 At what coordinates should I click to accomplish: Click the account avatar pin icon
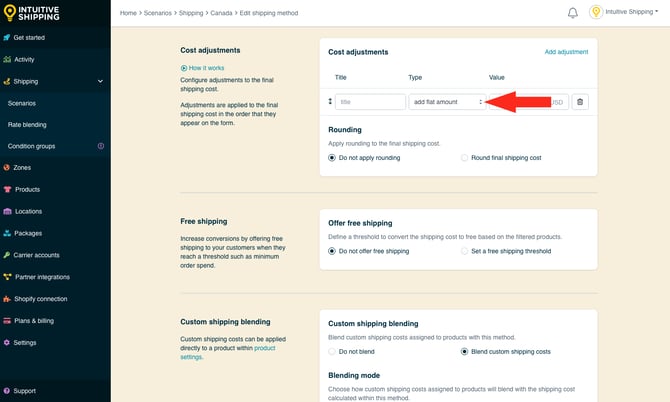tap(596, 12)
